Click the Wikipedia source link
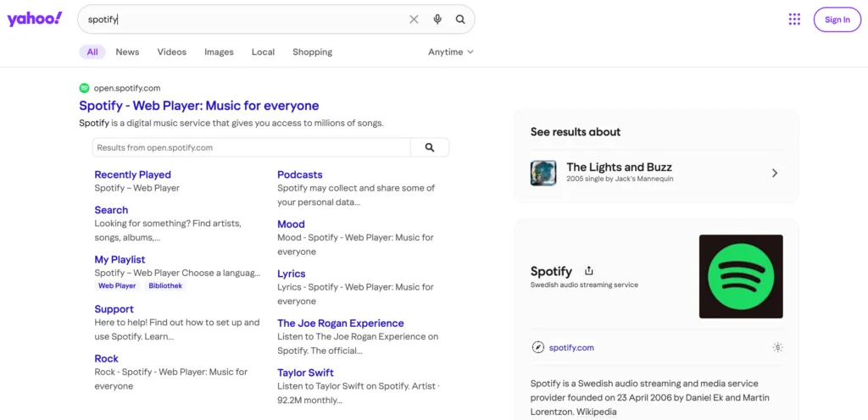Viewport: 868px width, 420px height. point(598,412)
